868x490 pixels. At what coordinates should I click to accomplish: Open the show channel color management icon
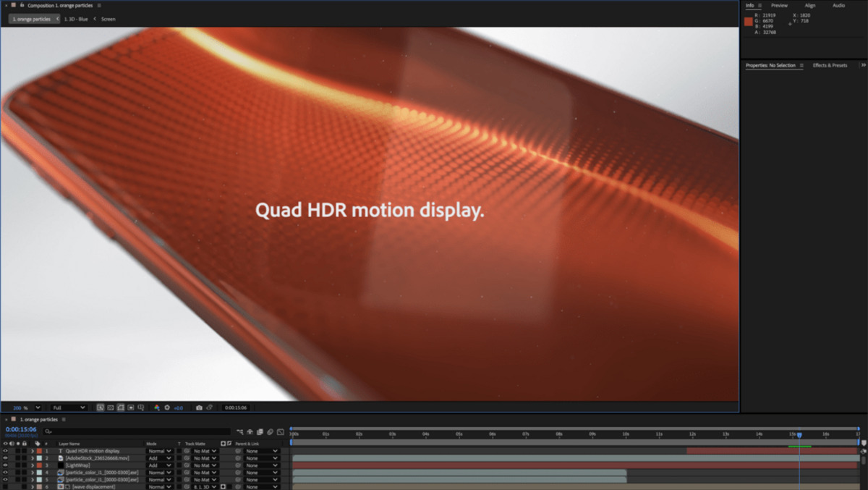pyautogui.click(x=157, y=407)
